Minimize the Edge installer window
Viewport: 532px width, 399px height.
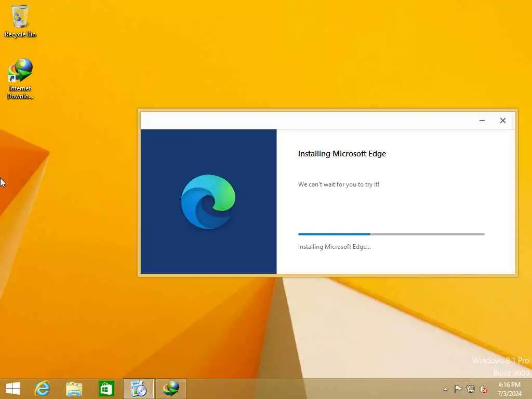click(x=482, y=121)
